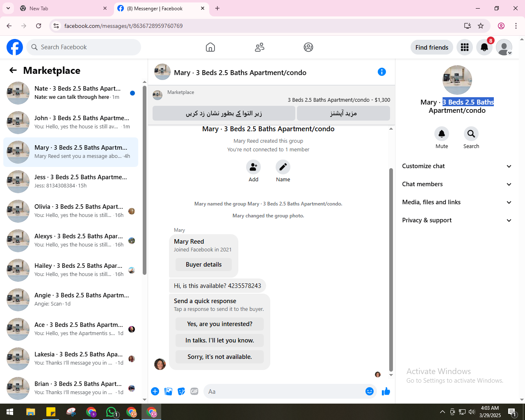Search in conversation with magnifier icon
This screenshot has height=420, width=525.
(471, 134)
